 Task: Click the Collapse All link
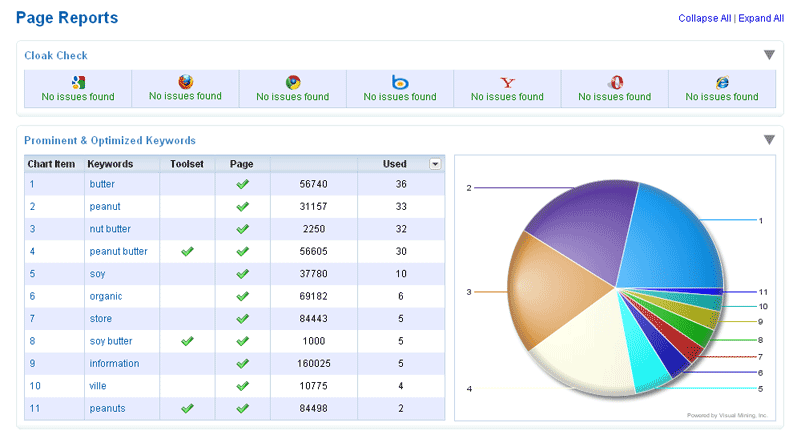tap(705, 18)
